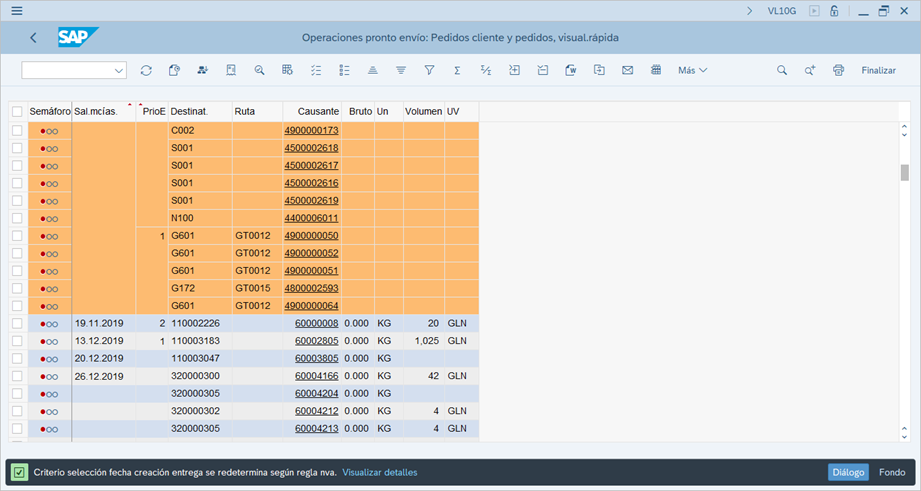
Task: Click the print icon in the toolbar
Action: coord(838,71)
